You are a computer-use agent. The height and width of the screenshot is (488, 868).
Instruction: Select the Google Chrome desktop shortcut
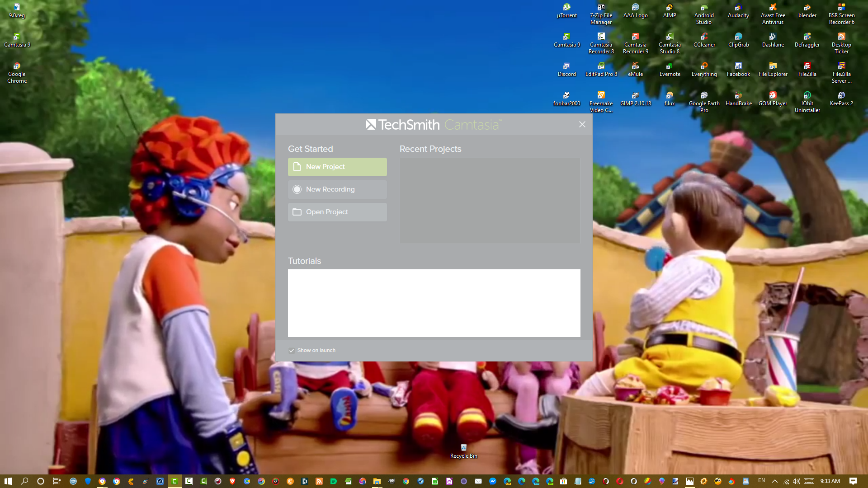point(17,73)
